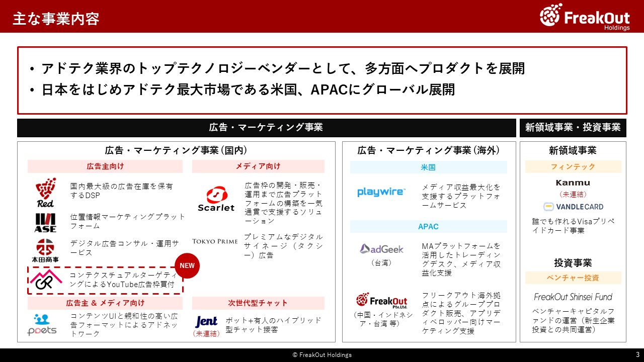644x362 pixels.
Task: Click the 主な事業内容 slide title
Action: click(x=56, y=19)
